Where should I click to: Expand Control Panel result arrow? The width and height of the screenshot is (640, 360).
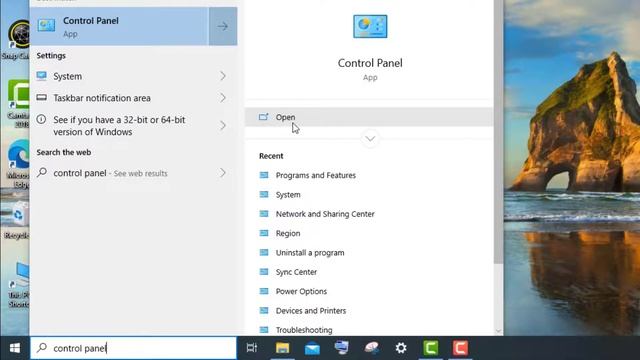(223, 27)
